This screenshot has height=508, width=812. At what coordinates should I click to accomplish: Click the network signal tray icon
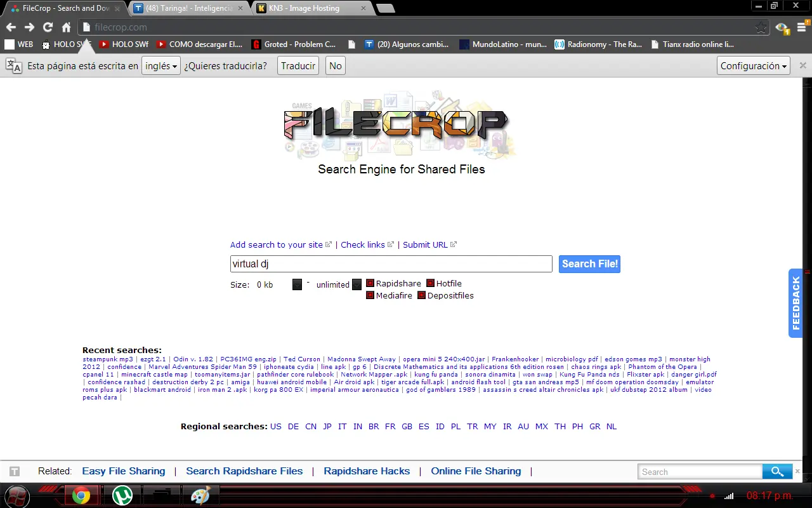[x=729, y=496]
